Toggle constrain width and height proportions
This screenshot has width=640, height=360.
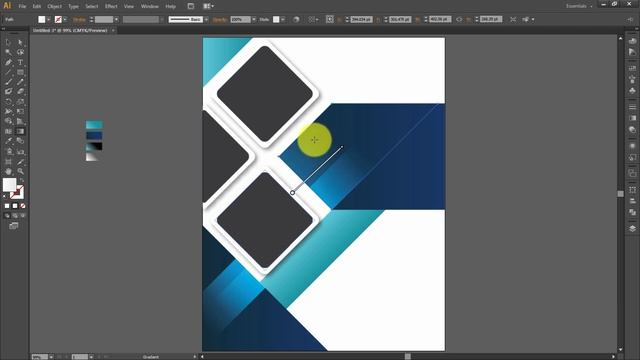tap(459, 19)
